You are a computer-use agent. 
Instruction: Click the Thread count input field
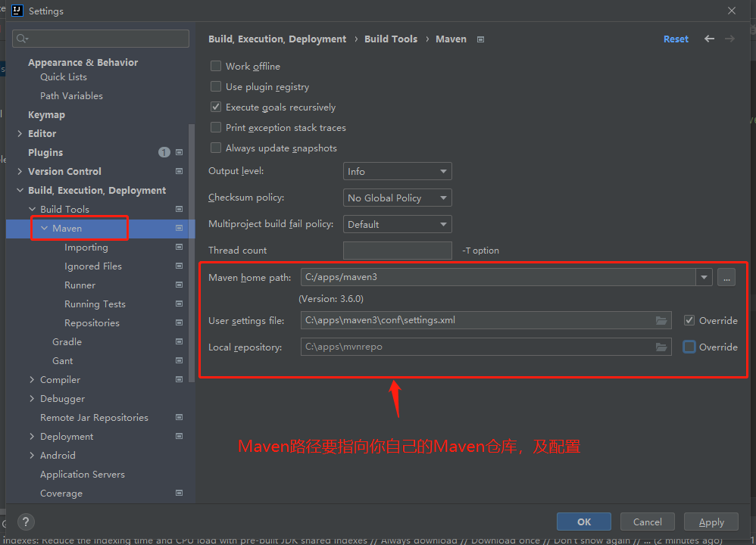click(x=397, y=251)
